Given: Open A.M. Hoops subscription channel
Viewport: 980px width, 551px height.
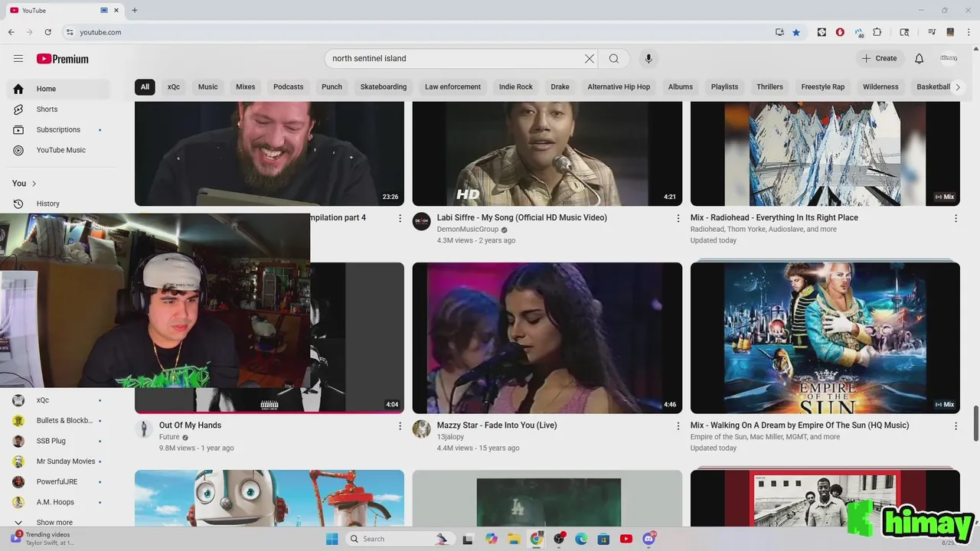Looking at the screenshot, I should [58, 503].
